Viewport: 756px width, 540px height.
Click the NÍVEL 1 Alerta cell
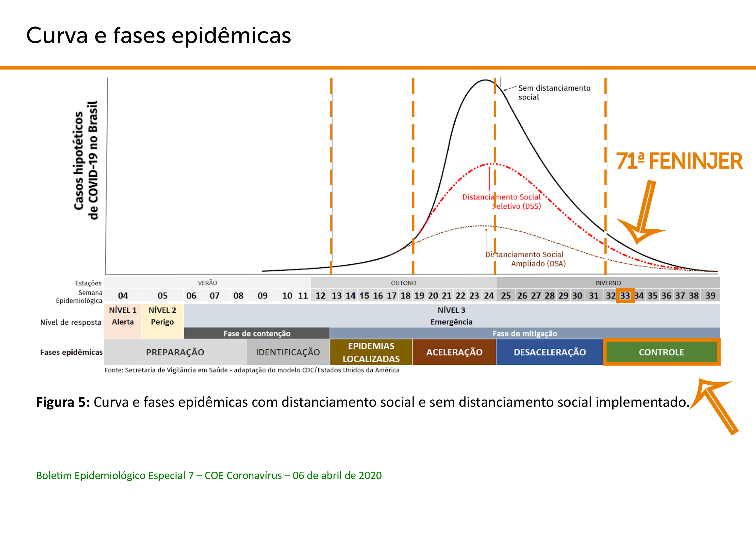tap(123, 316)
